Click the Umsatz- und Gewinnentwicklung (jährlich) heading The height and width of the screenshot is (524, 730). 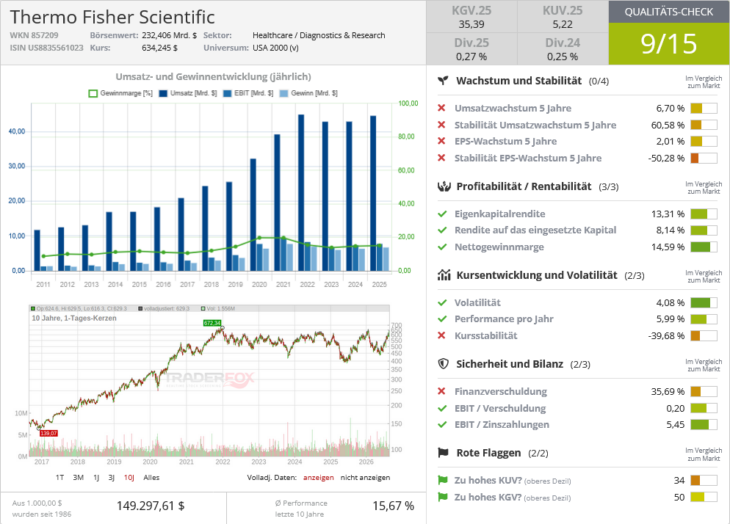click(x=213, y=77)
